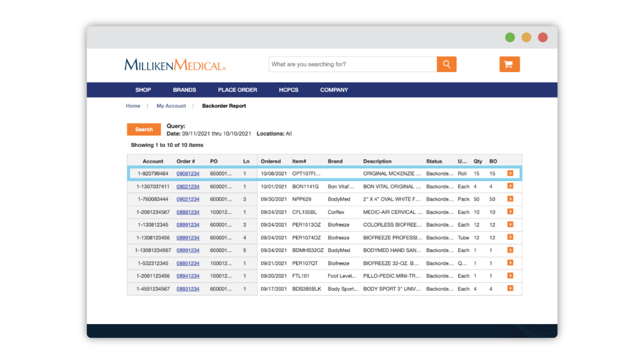Select description 'PILLO-PEDIC MINI-TR...'
Screen dimensions: 644x364
(x=392, y=276)
